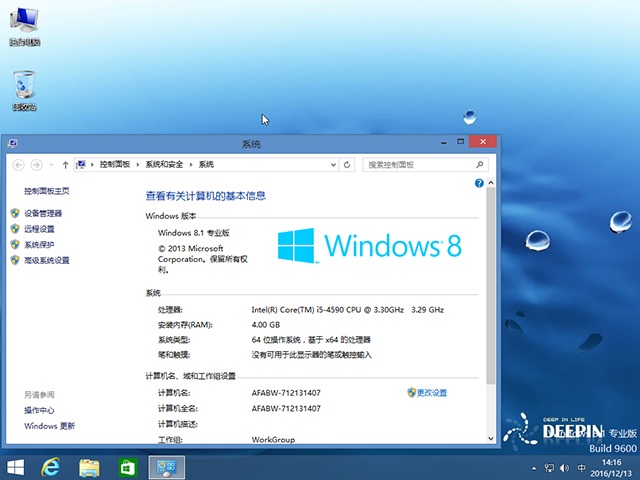Screen dimensions: 640x480
Task: Click shield icon next to 系统保护
Action: click(x=15, y=244)
